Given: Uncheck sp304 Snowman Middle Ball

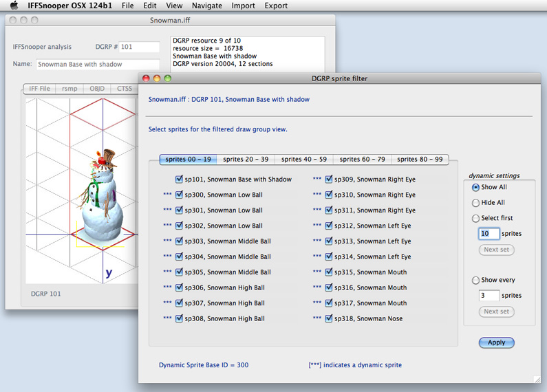Looking at the screenshot, I should click(x=179, y=257).
